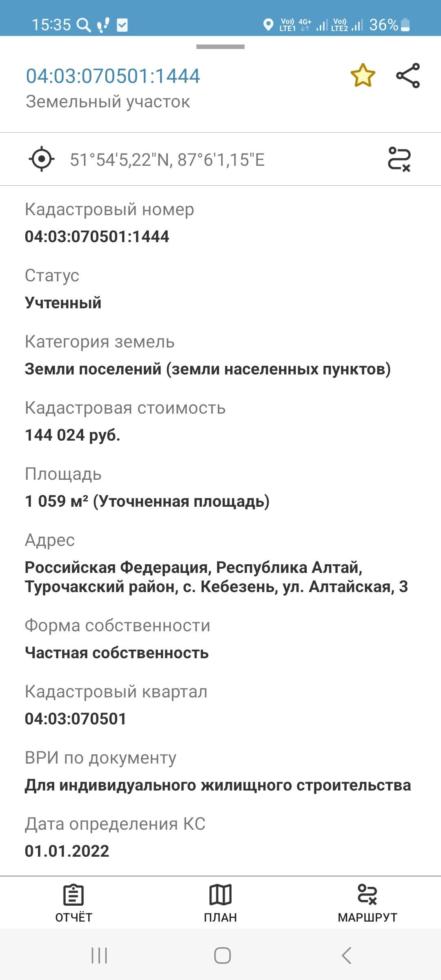Tap the cadastral value 144 024 руб.
441x980 pixels.
pos(73,435)
